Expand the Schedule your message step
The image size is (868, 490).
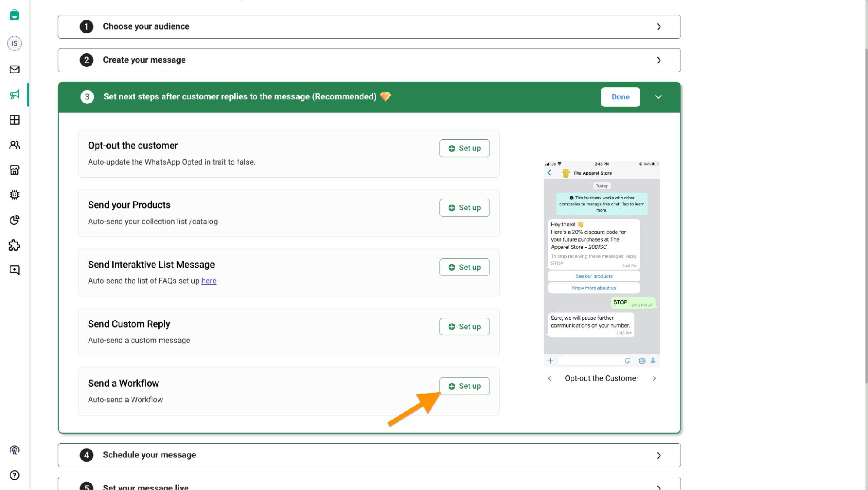click(659, 455)
